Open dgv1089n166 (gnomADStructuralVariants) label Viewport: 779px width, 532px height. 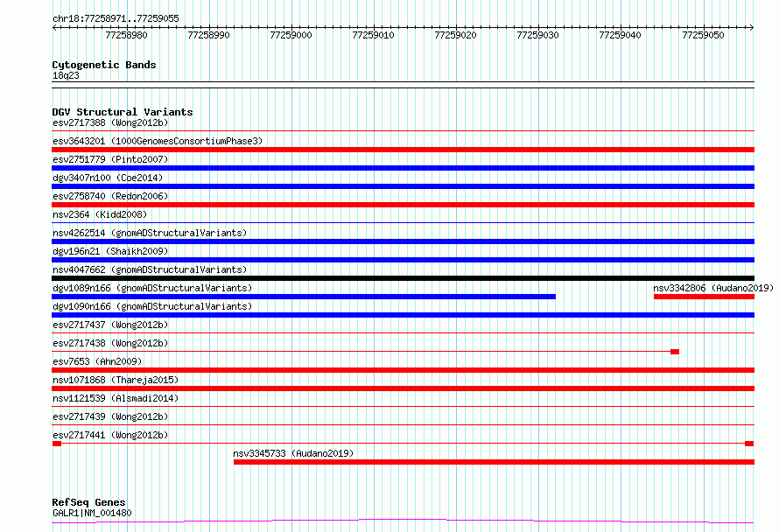(152, 288)
